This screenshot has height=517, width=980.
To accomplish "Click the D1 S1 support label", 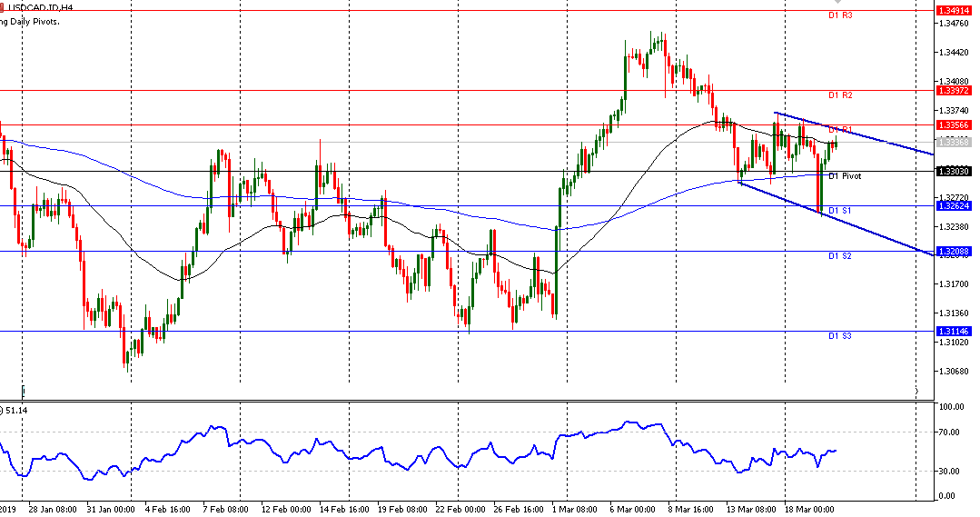I will [x=839, y=211].
